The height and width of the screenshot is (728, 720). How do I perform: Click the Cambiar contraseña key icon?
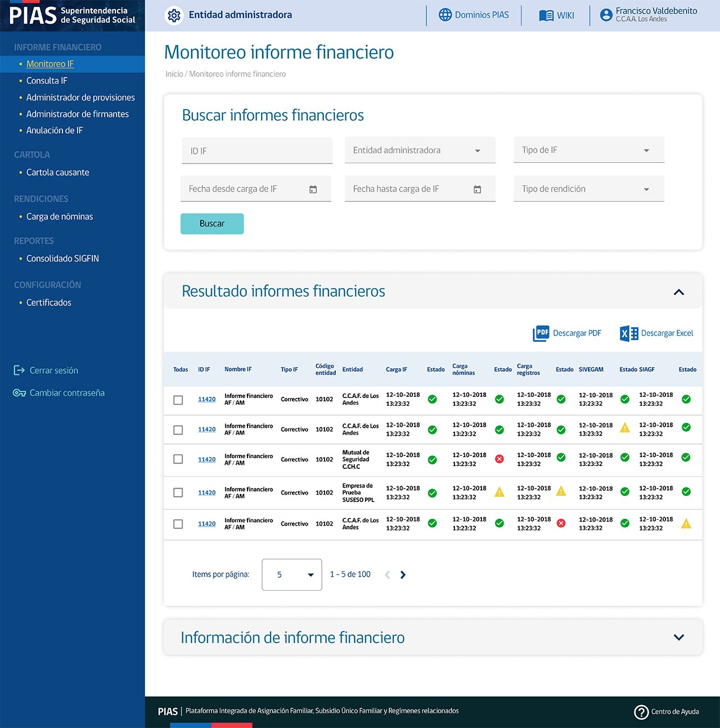click(20, 393)
